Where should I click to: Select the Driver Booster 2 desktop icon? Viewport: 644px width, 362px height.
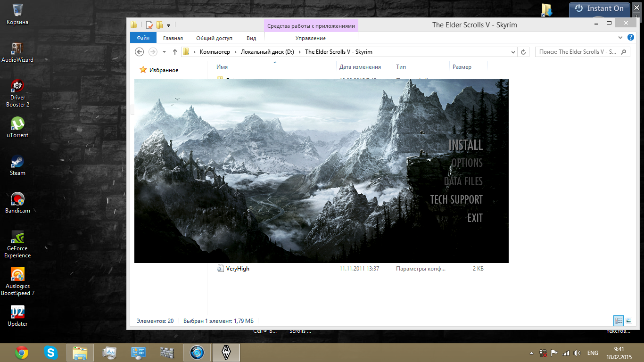coord(17,93)
